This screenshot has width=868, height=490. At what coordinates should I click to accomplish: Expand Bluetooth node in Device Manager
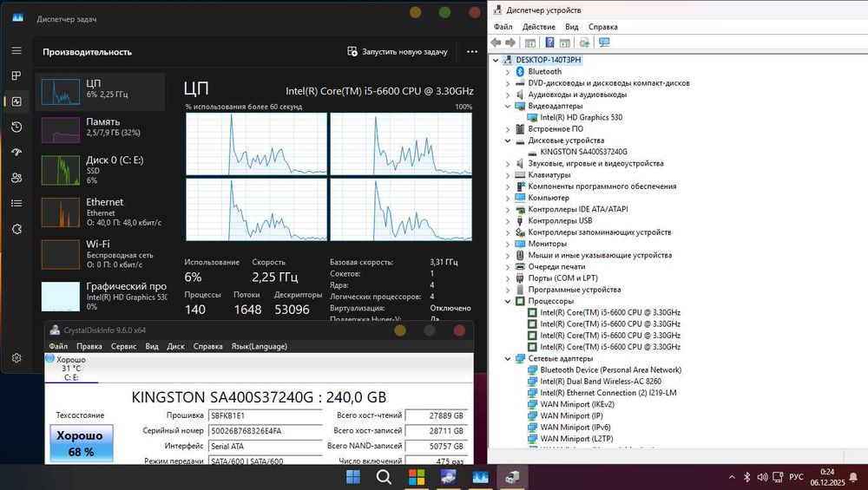tap(508, 71)
